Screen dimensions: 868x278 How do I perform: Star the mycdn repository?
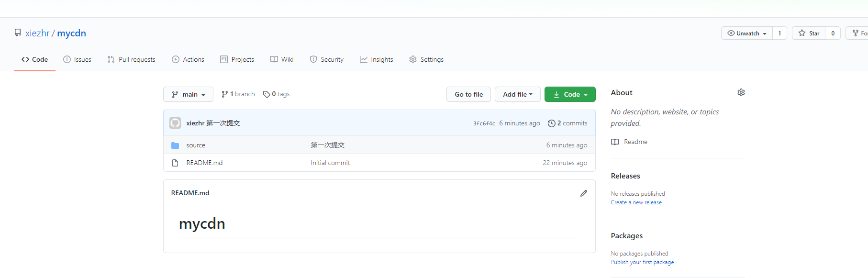click(x=809, y=33)
